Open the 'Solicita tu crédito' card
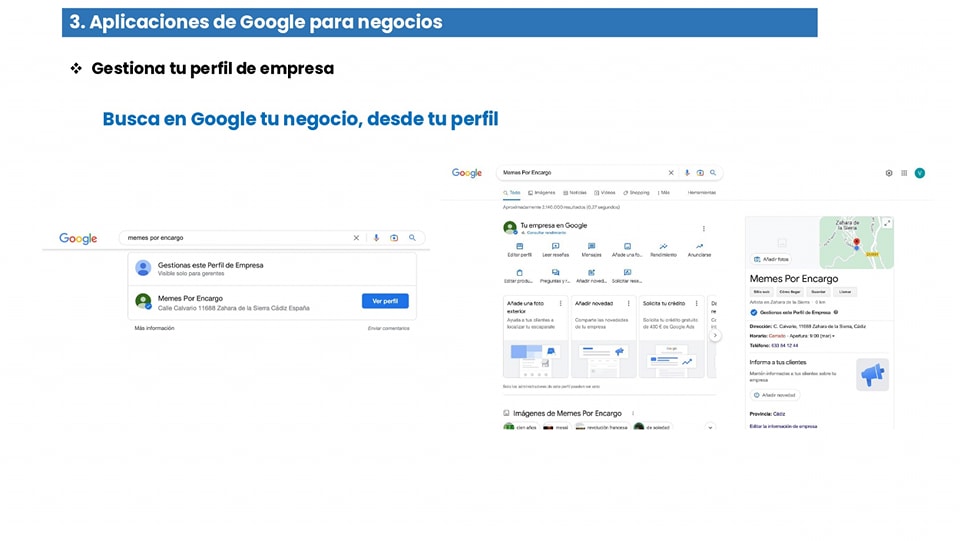The width and height of the screenshot is (960, 541). click(671, 337)
